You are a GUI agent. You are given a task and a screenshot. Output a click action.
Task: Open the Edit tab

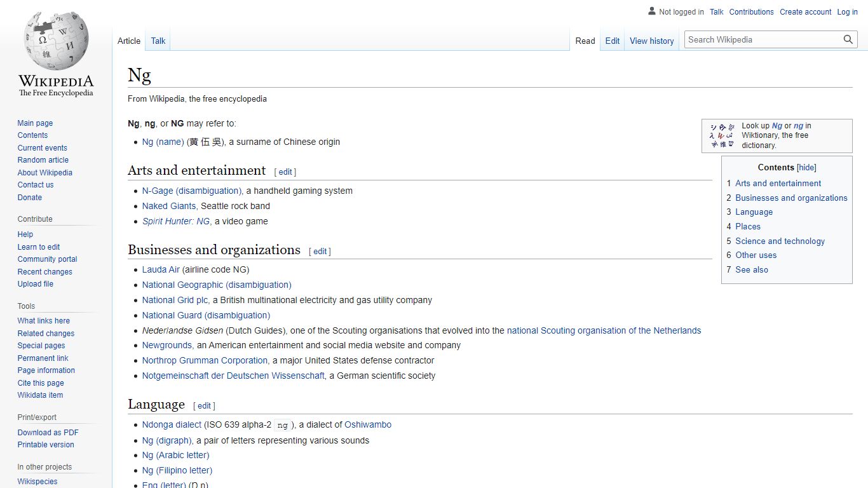tap(613, 41)
